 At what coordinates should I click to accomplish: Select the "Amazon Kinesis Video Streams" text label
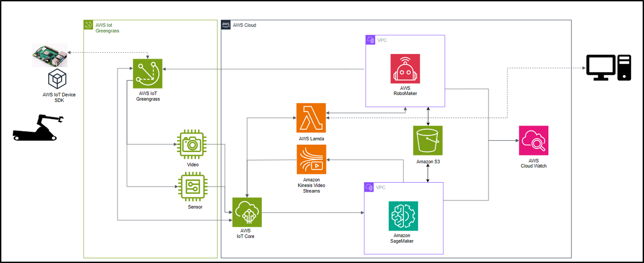[311, 186]
